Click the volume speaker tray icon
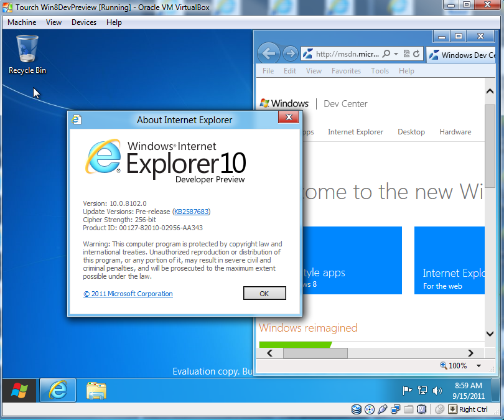 (x=437, y=390)
